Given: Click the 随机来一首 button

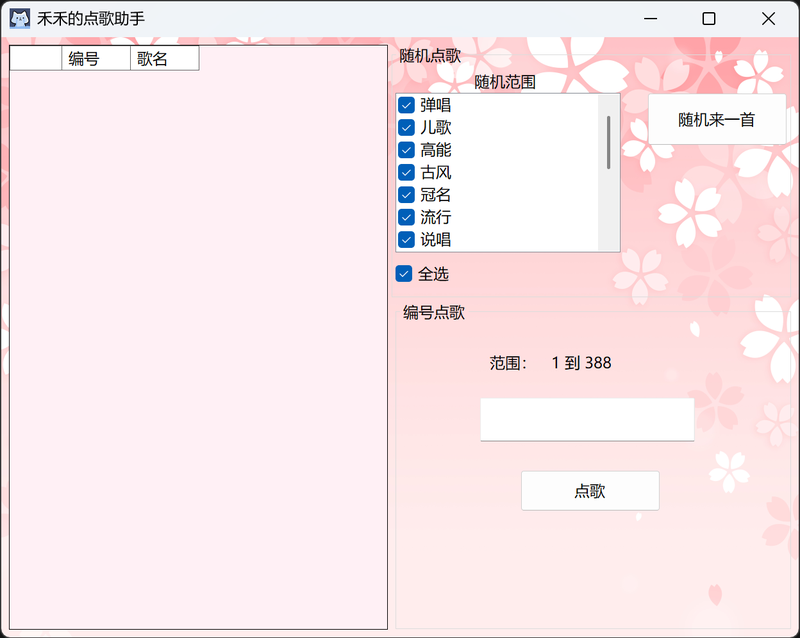Looking at the screenshot, I should [717, 119].
